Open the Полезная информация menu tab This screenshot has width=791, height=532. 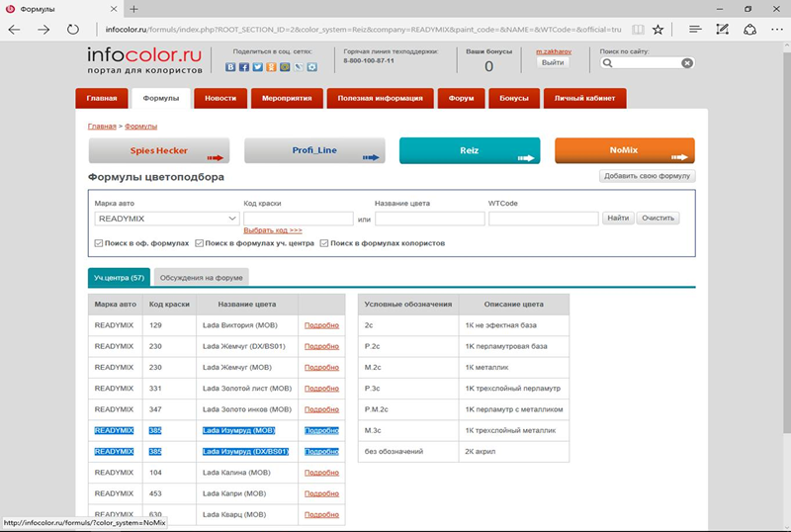(x=380, y=99)
